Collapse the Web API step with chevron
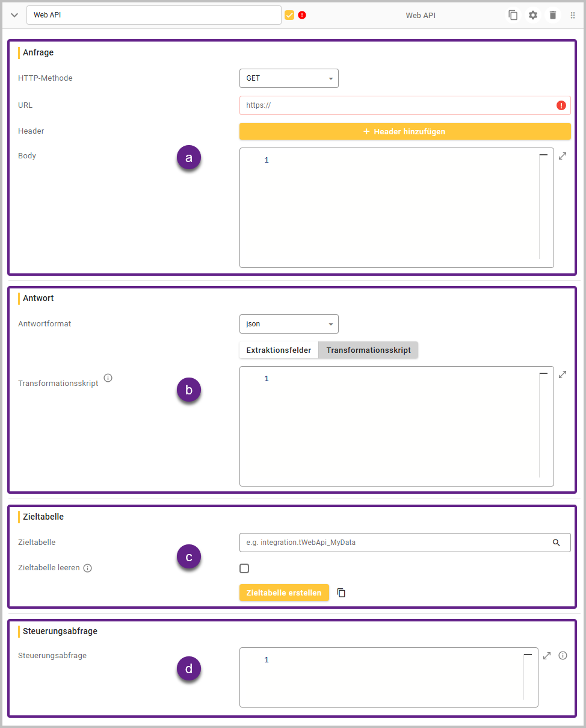The image size is (586, 728). (14, 15)
